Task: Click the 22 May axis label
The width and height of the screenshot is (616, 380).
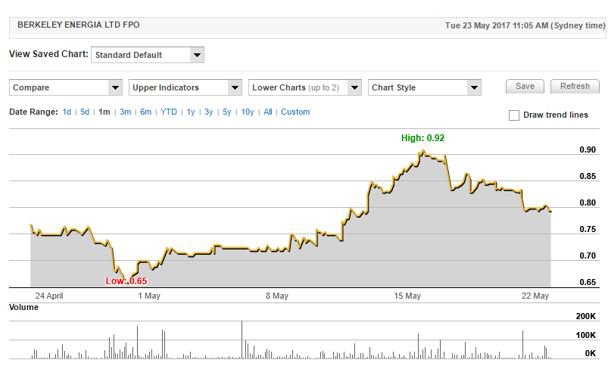Action: (535, 296)
